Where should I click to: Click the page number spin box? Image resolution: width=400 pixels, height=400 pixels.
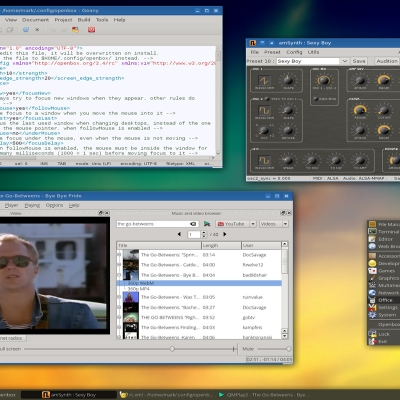(x=197, y=234)
